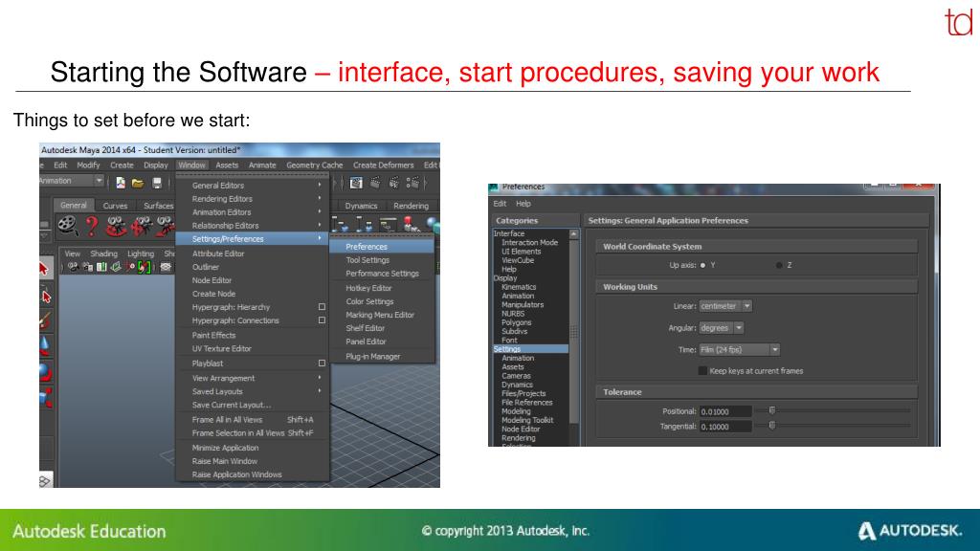The height and width of the screenshot is (551, 980).
Task: Open the Linear units centimeter dropdown
Action: (x=725, y=306)
